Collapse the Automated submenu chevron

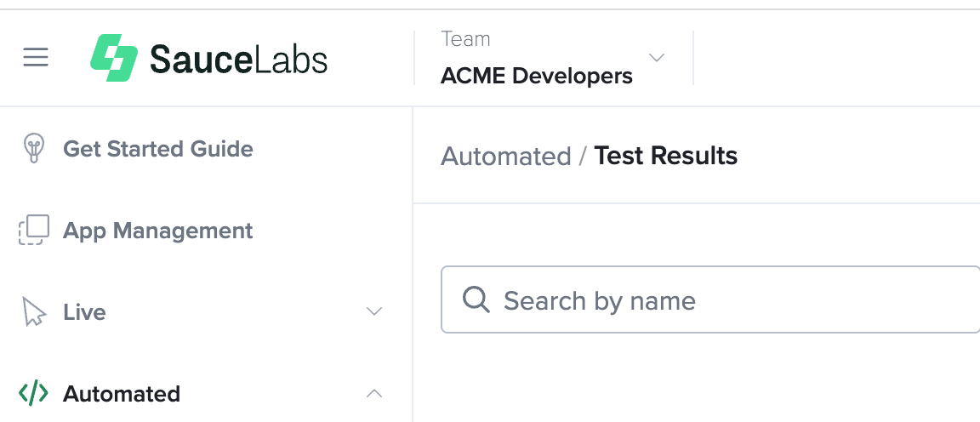click(x=373, y=393)
